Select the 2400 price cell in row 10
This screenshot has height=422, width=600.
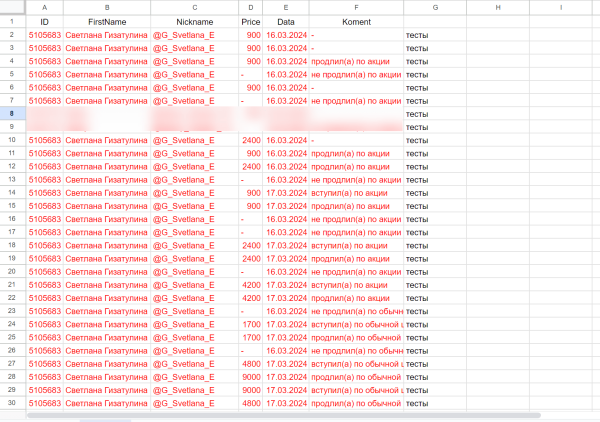(x=250, y=140)
